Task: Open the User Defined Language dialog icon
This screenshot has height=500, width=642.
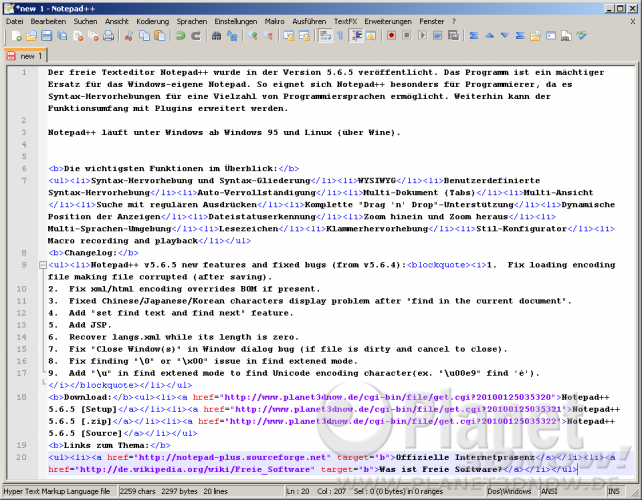Action: 371,36
